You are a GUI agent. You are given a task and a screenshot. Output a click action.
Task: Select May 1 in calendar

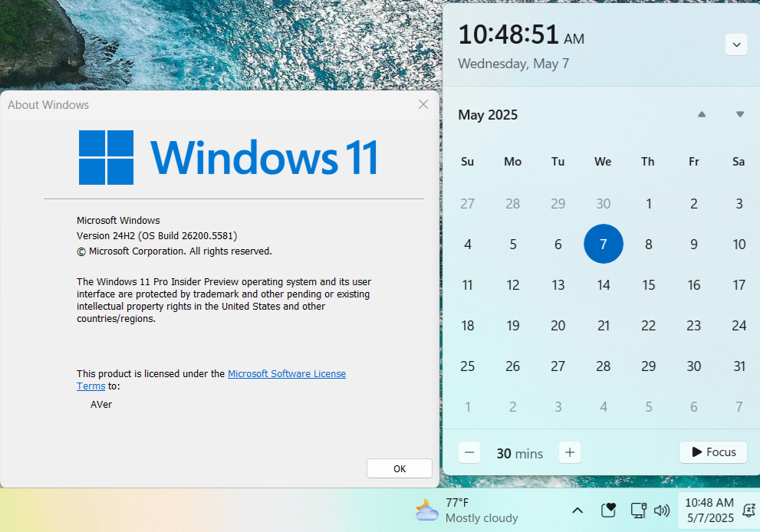click(649, 203)
